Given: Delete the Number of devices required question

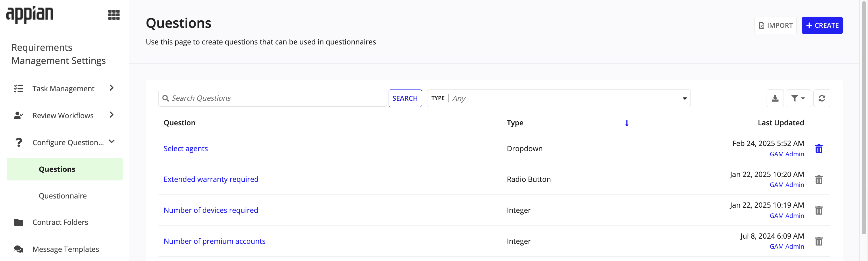Looking at the screenshot, I should pyautogui.click(x=819, y=211).
